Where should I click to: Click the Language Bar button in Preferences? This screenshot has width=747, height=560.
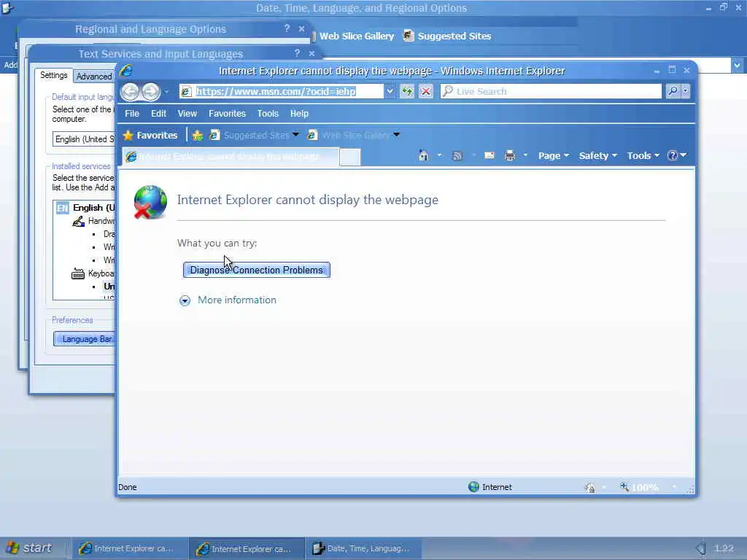85,339
